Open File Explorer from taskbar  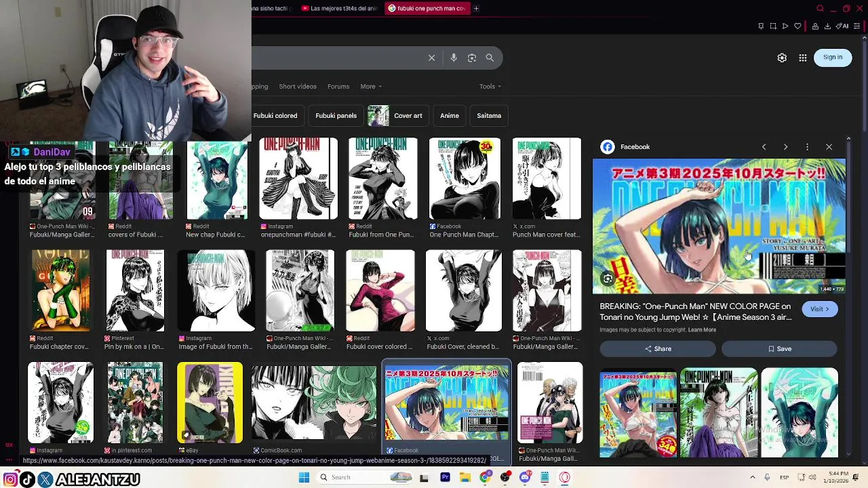click(465, 477)
